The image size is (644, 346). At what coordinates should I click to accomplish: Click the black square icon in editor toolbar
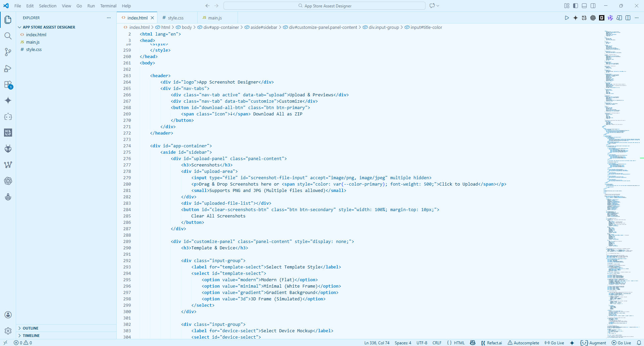point(602,18)
